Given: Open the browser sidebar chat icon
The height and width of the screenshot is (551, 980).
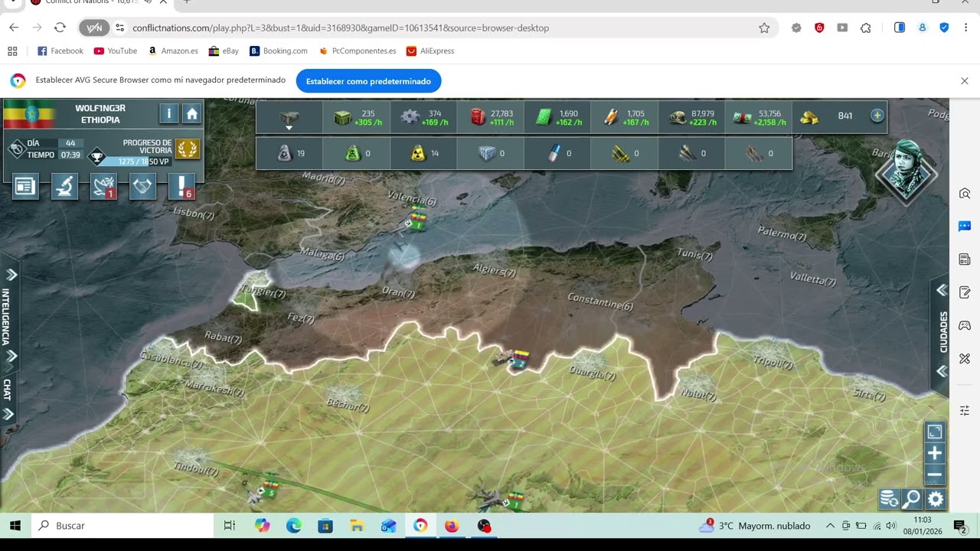Looking at the screenshot, I should 965,227.
